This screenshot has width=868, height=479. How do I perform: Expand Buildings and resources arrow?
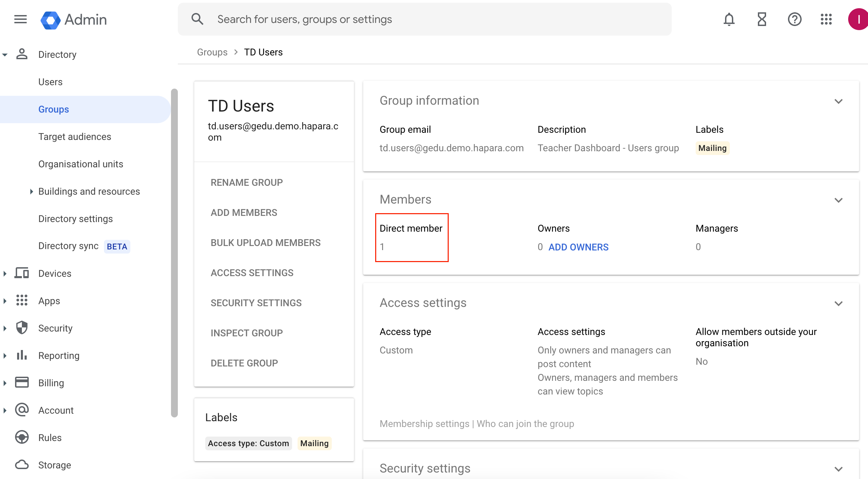coord(31,192)
